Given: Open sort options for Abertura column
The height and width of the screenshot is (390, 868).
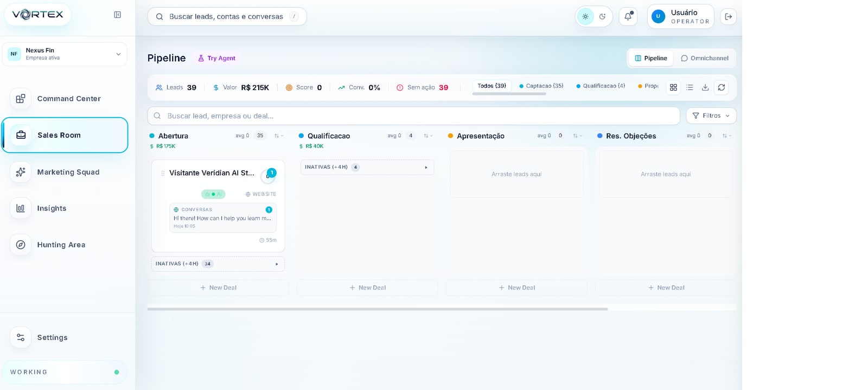Looking at the screenshot, I should coord(279,136).
